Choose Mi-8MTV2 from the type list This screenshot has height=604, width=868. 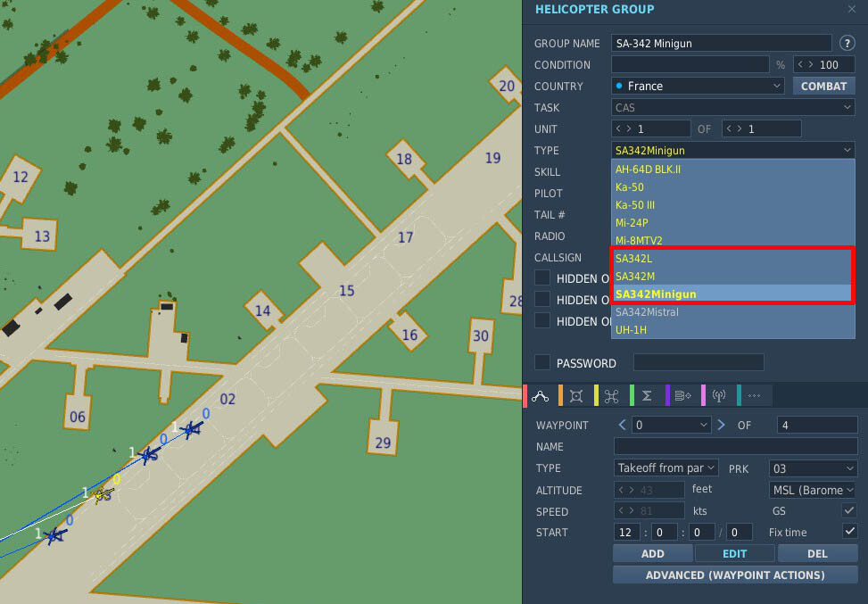point(733,240)
